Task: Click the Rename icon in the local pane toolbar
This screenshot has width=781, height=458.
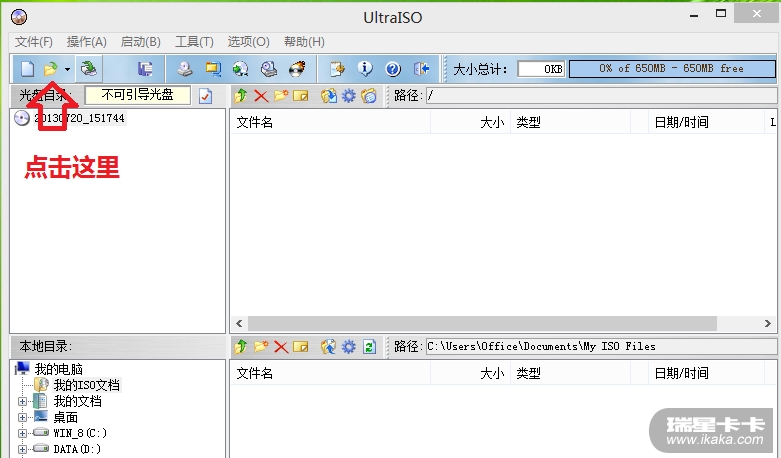Action: 301,346
